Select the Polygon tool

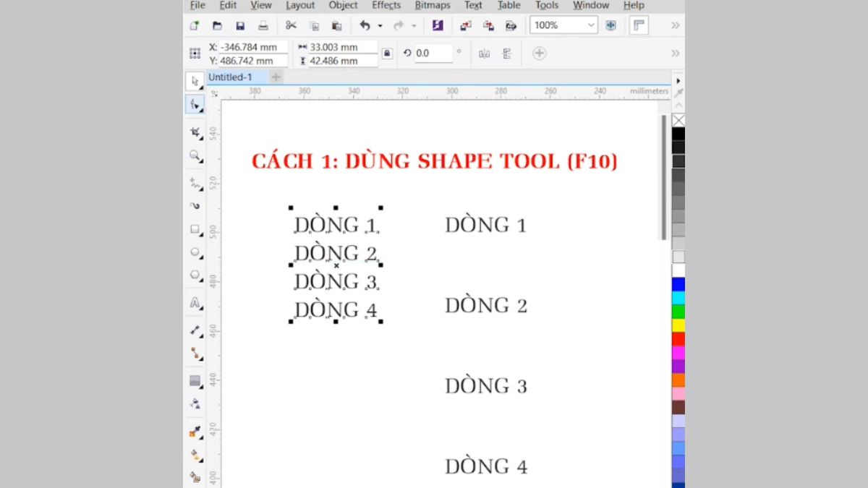coord(195,275)
